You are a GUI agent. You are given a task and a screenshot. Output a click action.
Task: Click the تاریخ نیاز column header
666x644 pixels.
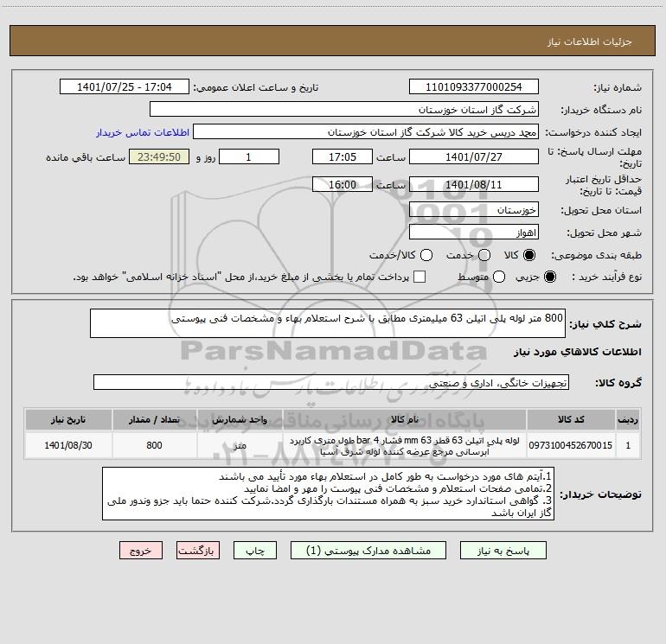68,419
